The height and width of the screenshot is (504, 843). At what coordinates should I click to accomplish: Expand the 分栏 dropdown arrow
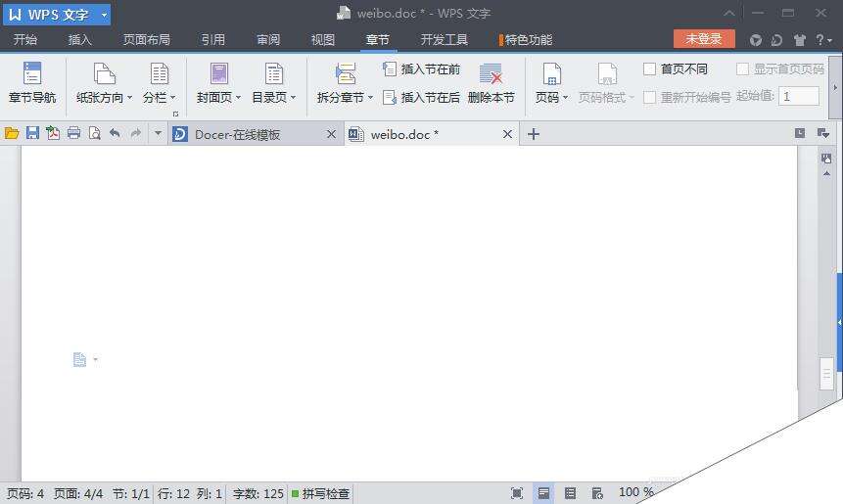(173, 97)
